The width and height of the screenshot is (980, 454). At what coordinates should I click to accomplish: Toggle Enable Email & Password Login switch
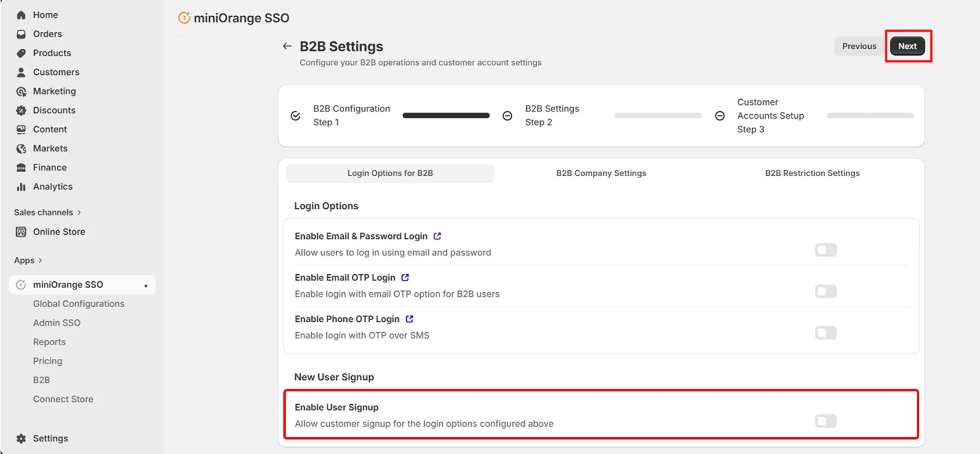[x=826, y=250]
